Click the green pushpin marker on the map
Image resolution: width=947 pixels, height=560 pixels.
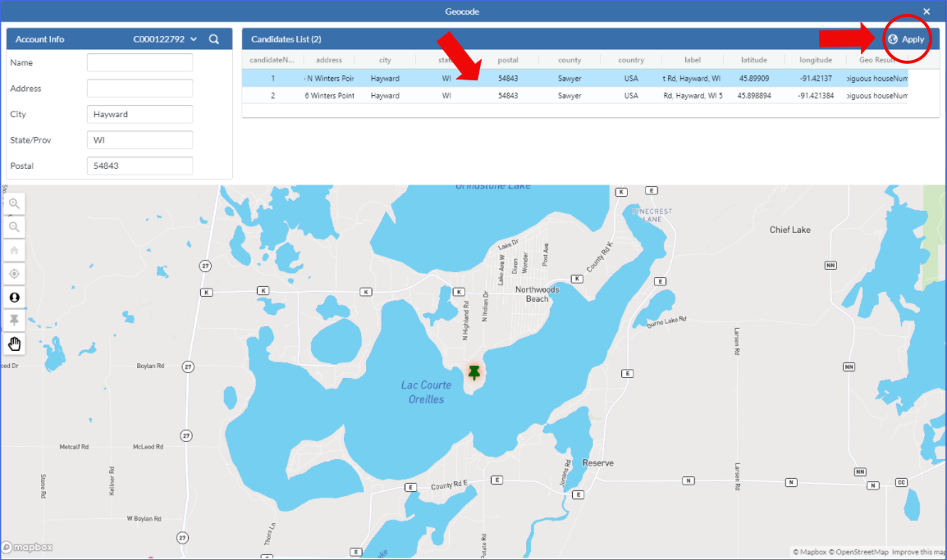click(474, 372)
